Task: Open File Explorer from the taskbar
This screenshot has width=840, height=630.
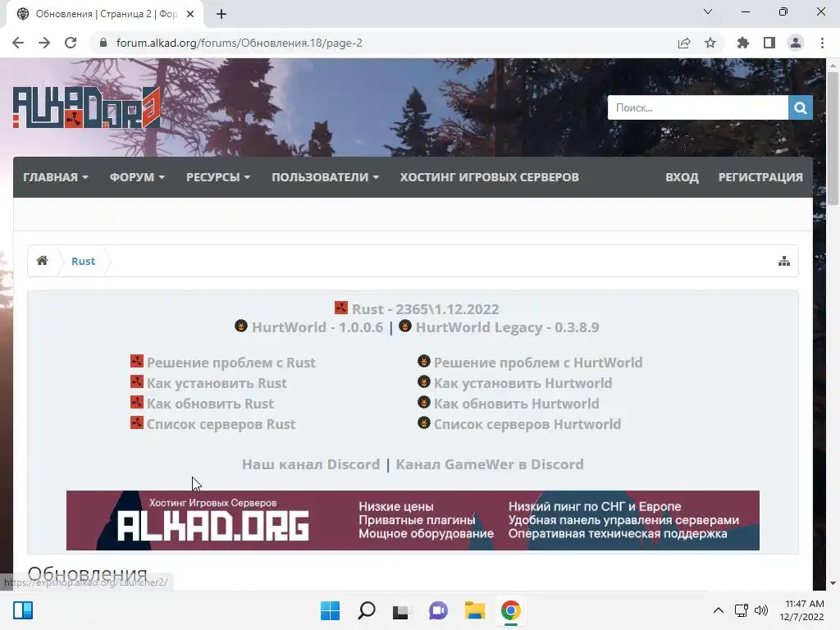Action: 475,610
